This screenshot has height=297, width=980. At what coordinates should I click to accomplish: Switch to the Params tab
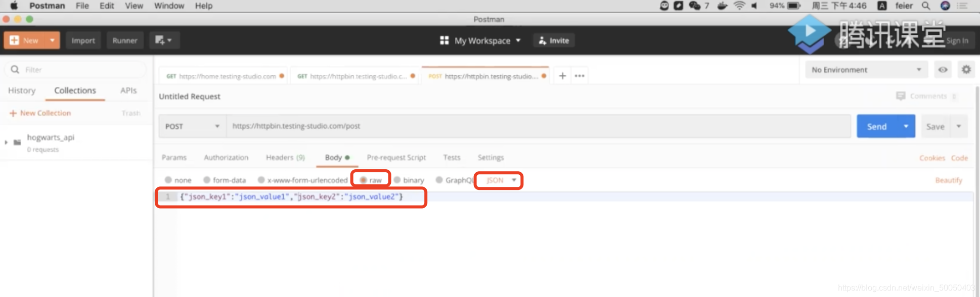tap(174, 158)
